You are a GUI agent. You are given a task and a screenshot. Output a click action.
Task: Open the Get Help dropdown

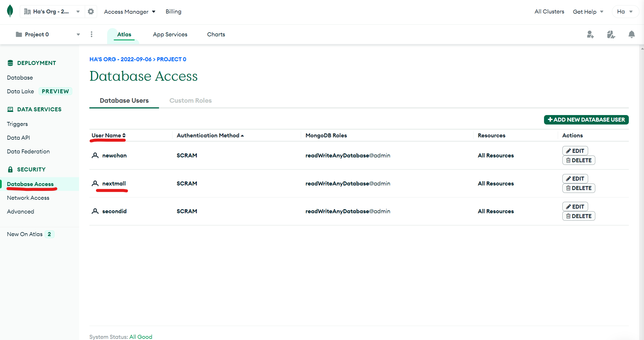(588, 12)
